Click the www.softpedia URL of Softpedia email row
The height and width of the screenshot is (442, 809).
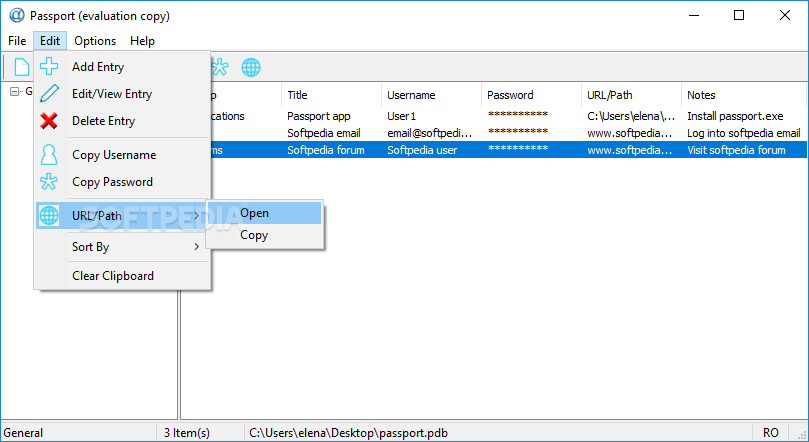coord(630,133)
